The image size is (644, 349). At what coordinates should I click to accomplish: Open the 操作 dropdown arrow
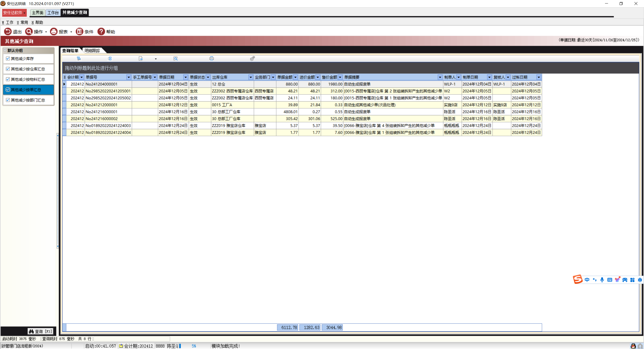[x=46, y=32]
